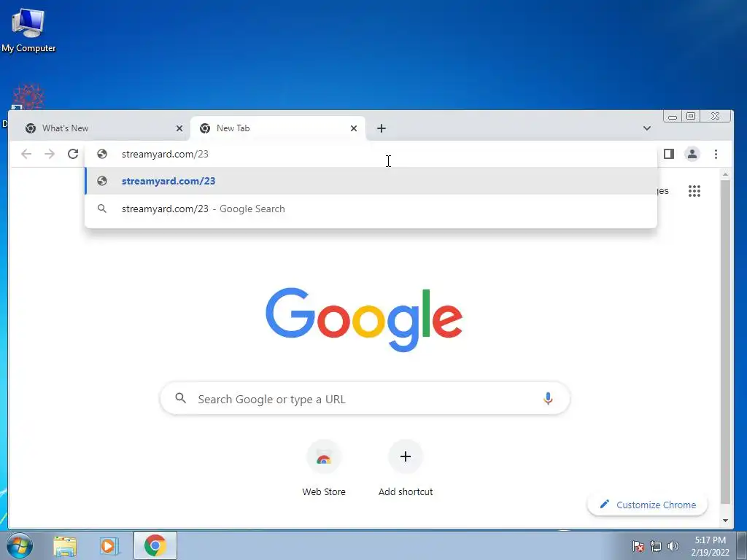Minimize the Chrome window
The image size is (747, 560).
click(672, 116)
